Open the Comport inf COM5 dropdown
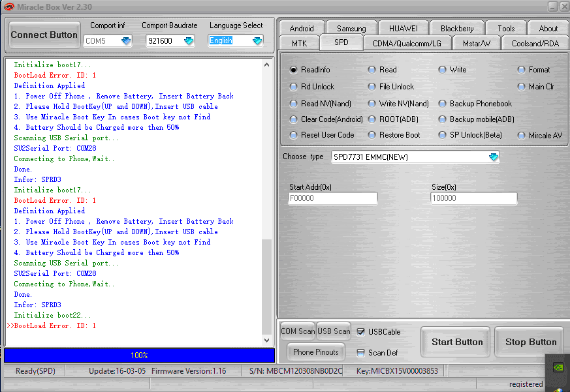The height and width of the screenshot is (392, 570). pos(126,40)
